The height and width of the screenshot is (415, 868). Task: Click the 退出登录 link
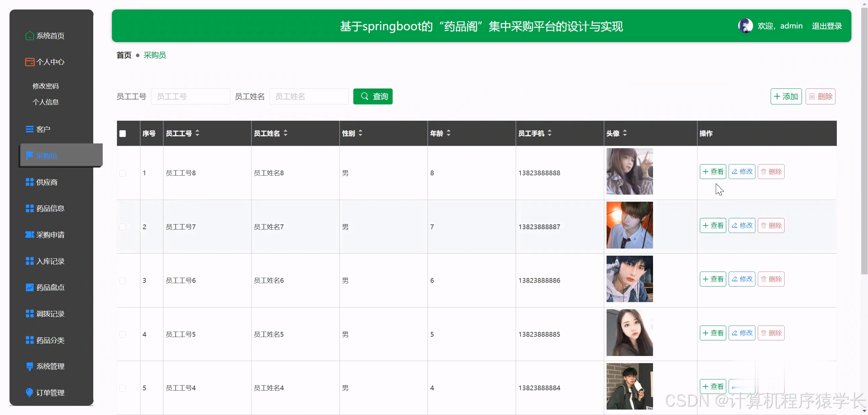(x=827, y=26)
